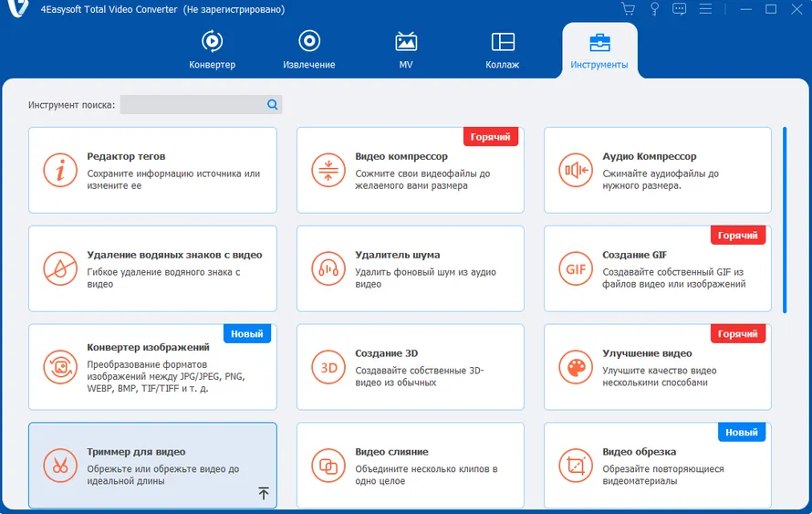
Task: Click the Удалитель шума headphones icon
Action: point(328,268)
